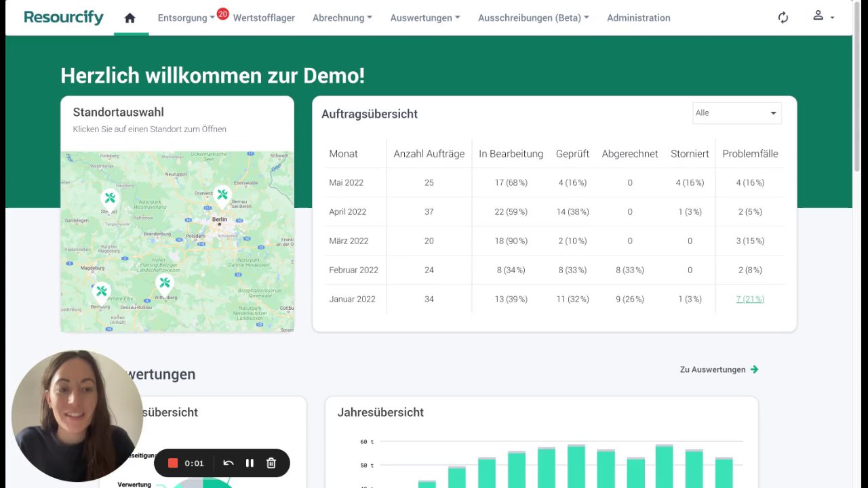Select the April 2022 row label
Viewport: 868px width, 488px height.
348,211
